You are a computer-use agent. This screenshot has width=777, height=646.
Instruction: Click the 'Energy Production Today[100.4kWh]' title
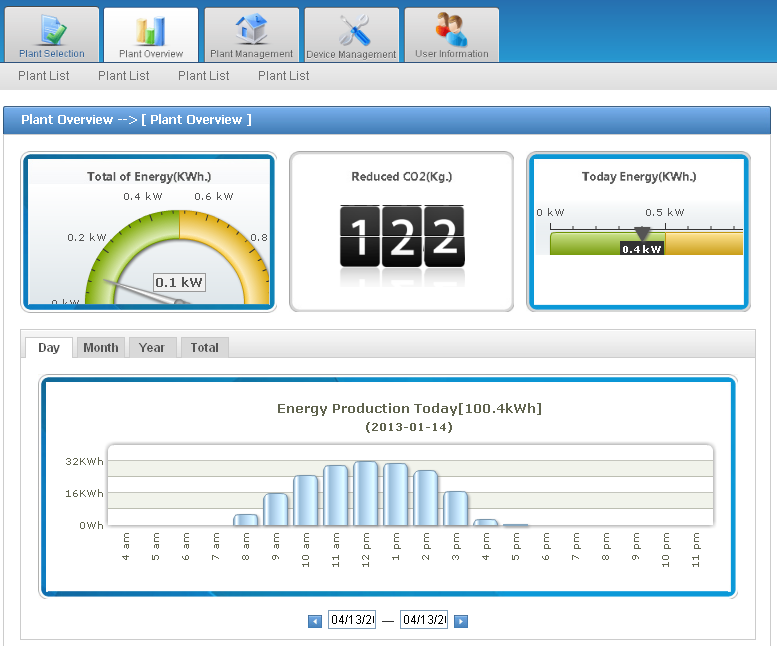409,408
